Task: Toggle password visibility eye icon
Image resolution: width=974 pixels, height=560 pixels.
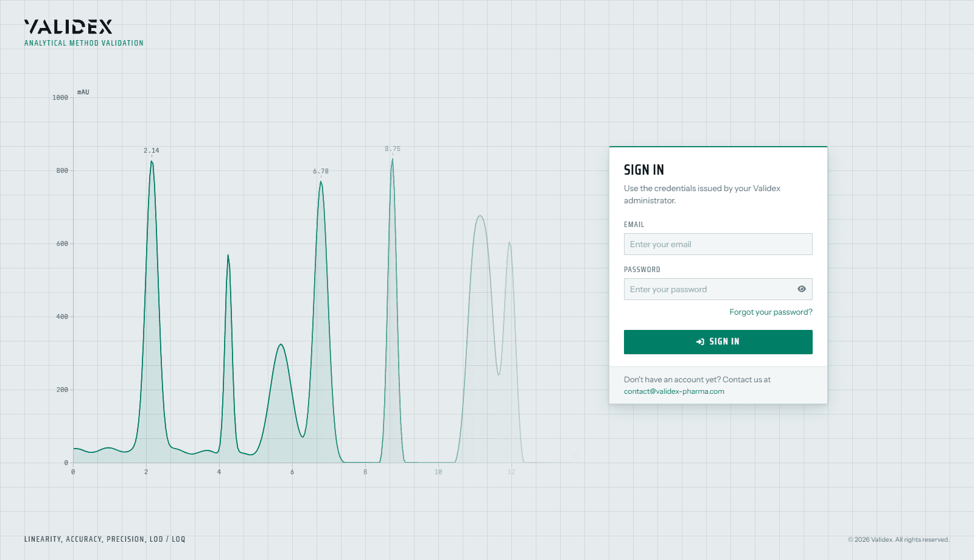Action: point(802,289)
